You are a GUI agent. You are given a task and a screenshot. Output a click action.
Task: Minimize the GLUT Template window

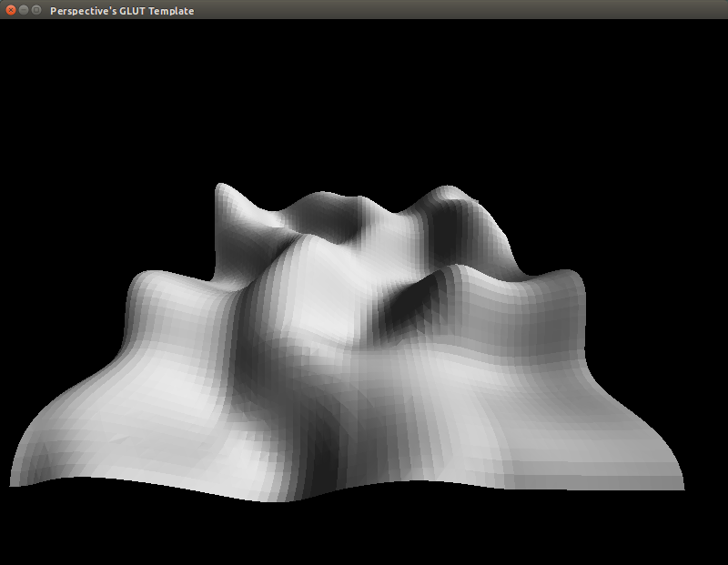[x=24, y=10]
